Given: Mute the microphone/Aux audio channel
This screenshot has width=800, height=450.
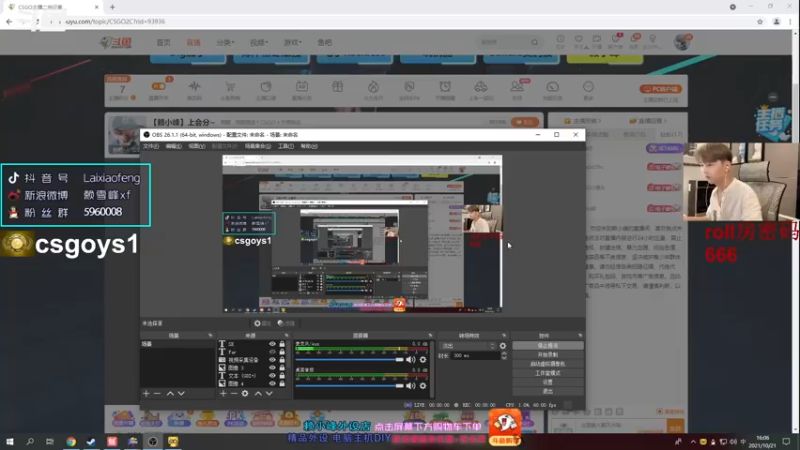Looking at the screenshot, I should click(411, 360).
